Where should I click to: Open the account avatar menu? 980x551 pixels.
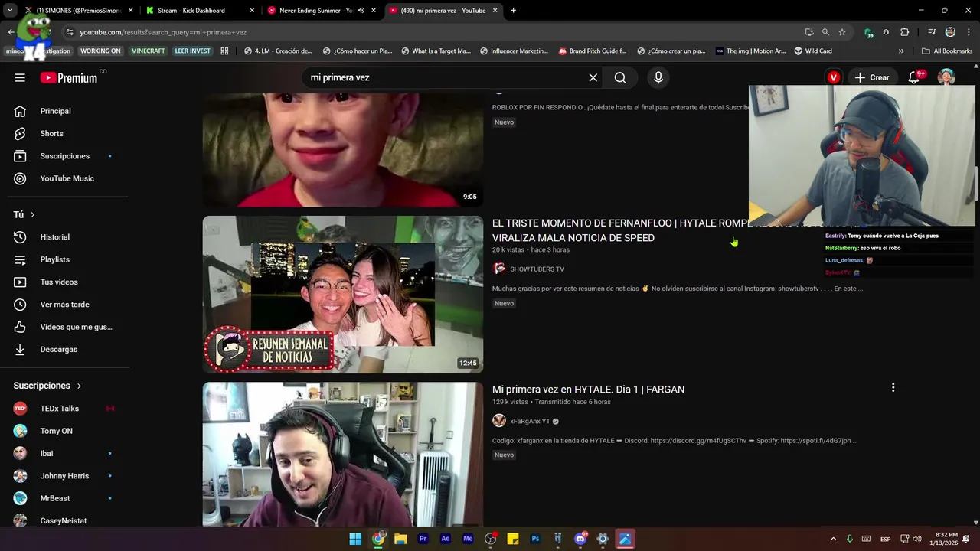click(x=946, y=77)
